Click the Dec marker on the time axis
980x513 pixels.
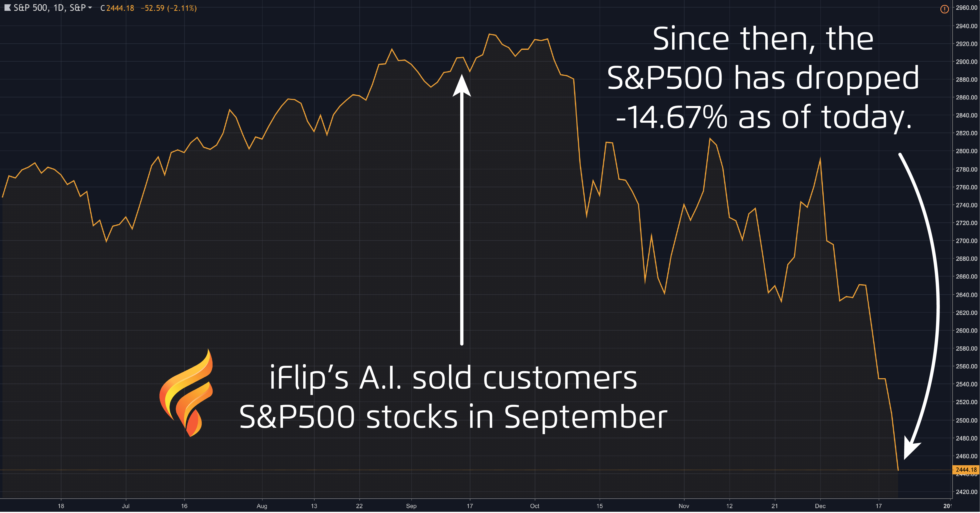[820, 506]
